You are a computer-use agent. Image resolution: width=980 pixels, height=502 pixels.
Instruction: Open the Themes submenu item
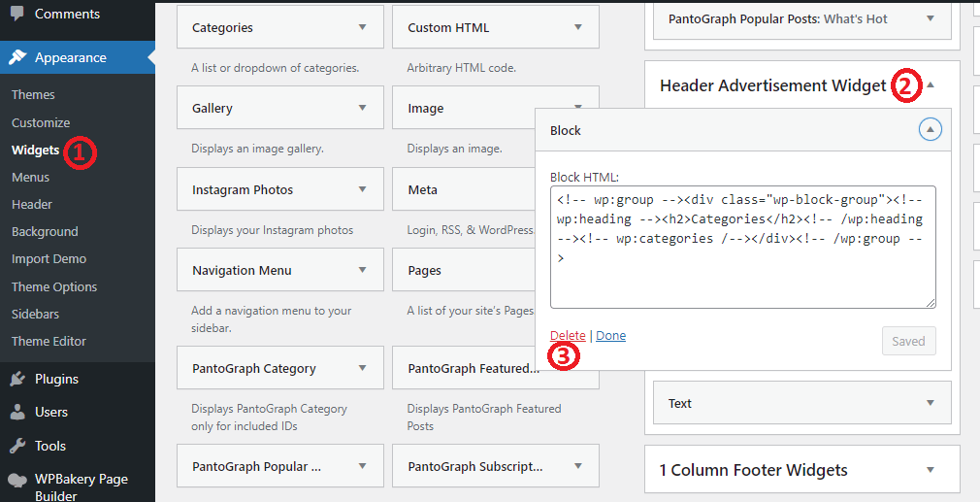click(x=33, y=94)
